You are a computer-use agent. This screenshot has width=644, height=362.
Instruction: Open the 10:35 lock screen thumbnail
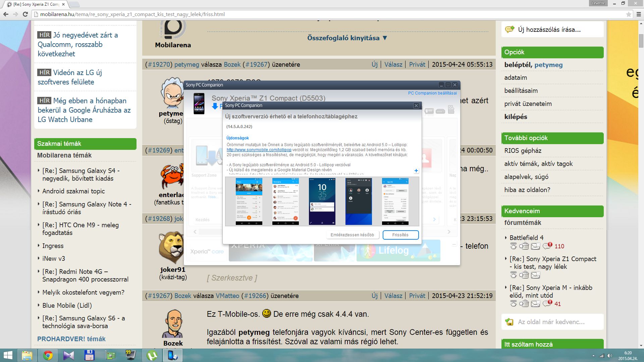[x=322, y=201]
